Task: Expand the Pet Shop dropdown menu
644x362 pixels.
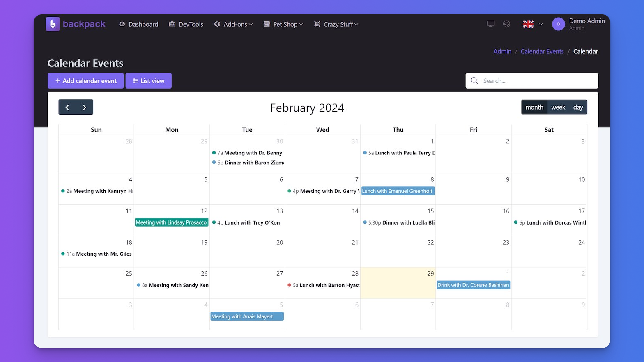Action: tap(283, 24)
